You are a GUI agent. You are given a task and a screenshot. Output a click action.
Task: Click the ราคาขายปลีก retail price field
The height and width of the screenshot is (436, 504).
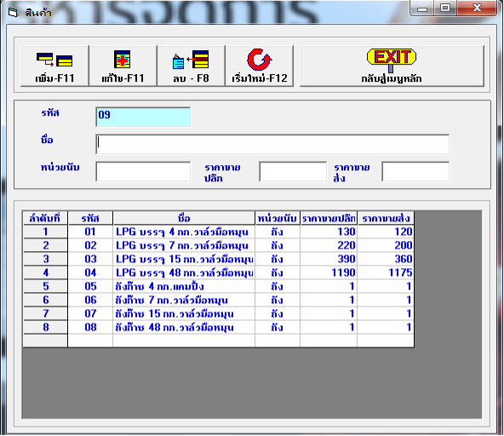pyautogui.click(x=293, y=171)
